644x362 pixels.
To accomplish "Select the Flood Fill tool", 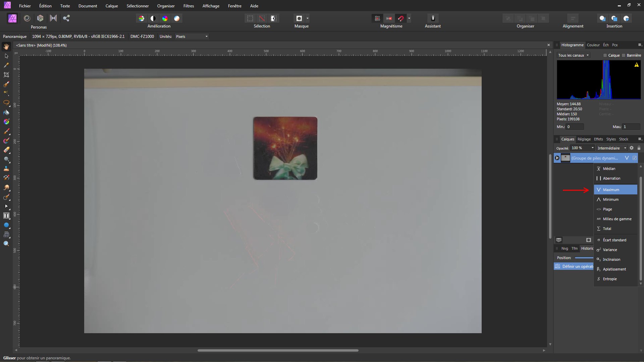I will [x=6, y=112].
